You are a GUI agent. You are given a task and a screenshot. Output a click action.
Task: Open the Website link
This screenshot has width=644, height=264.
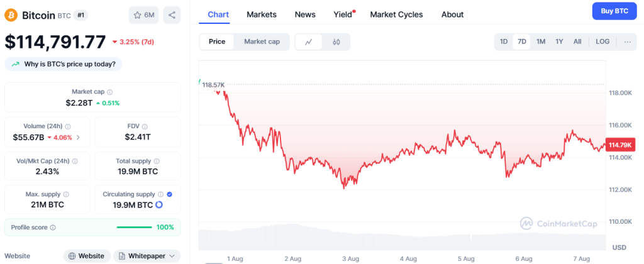86,256
